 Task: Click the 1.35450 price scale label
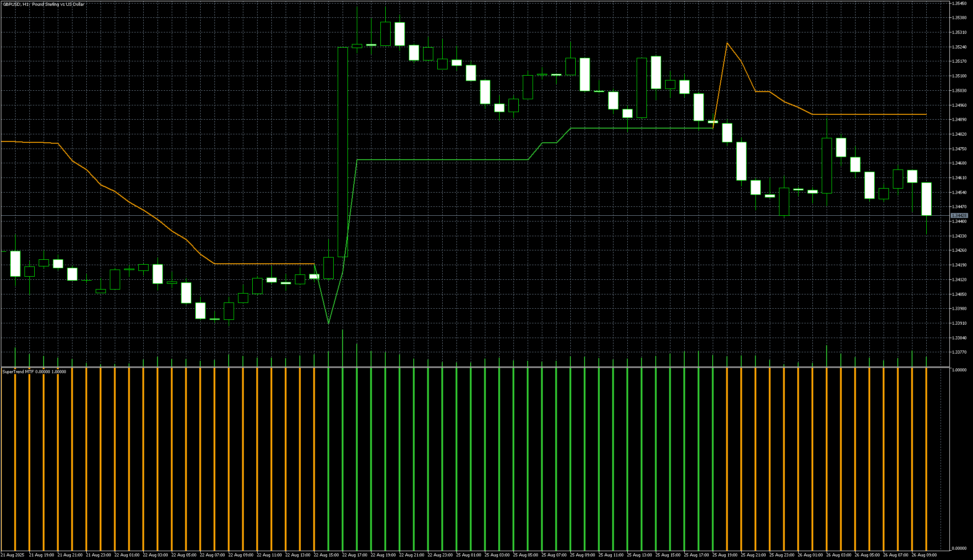[x=959, y=4]
